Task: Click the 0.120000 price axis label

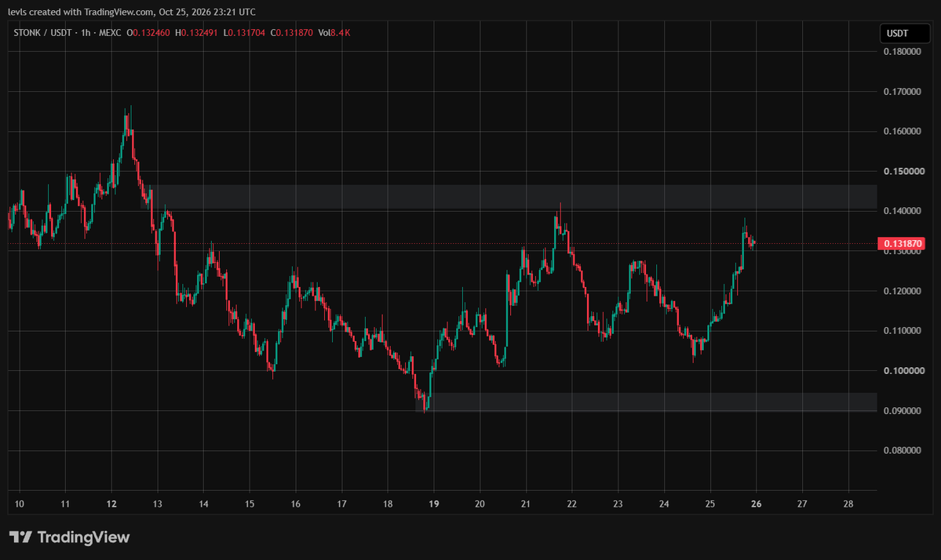Action: (902, 292)
